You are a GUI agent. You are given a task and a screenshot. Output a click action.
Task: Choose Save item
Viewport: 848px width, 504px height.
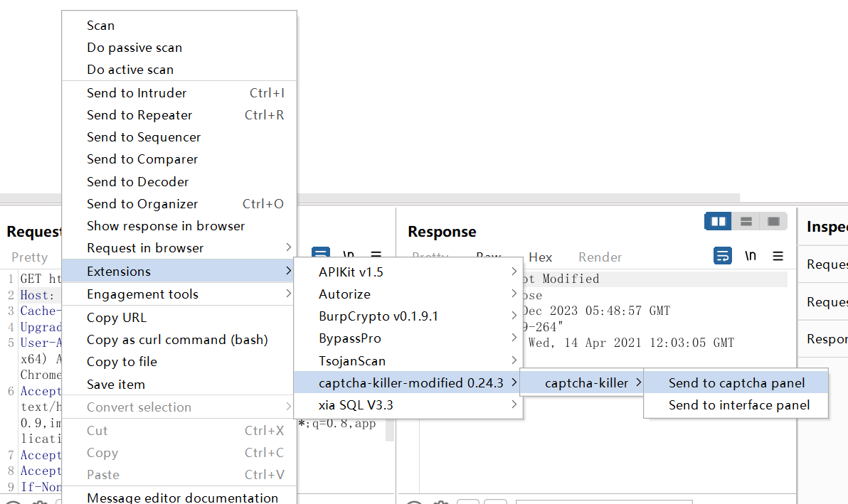[x=179, y=384]
